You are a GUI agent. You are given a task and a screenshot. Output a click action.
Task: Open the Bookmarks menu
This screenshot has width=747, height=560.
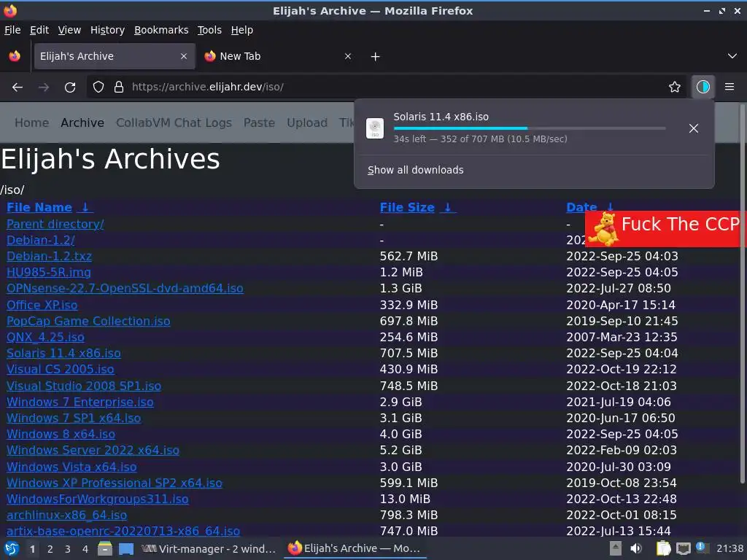point(161,30)
